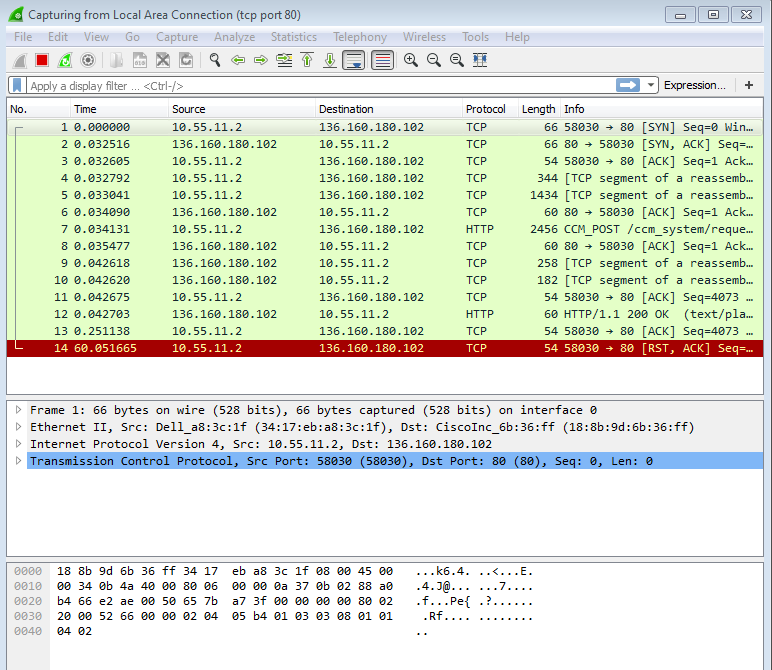
Task: Select packet 12 HTTP/1.1 200 OK
Action: click(385, 314)
